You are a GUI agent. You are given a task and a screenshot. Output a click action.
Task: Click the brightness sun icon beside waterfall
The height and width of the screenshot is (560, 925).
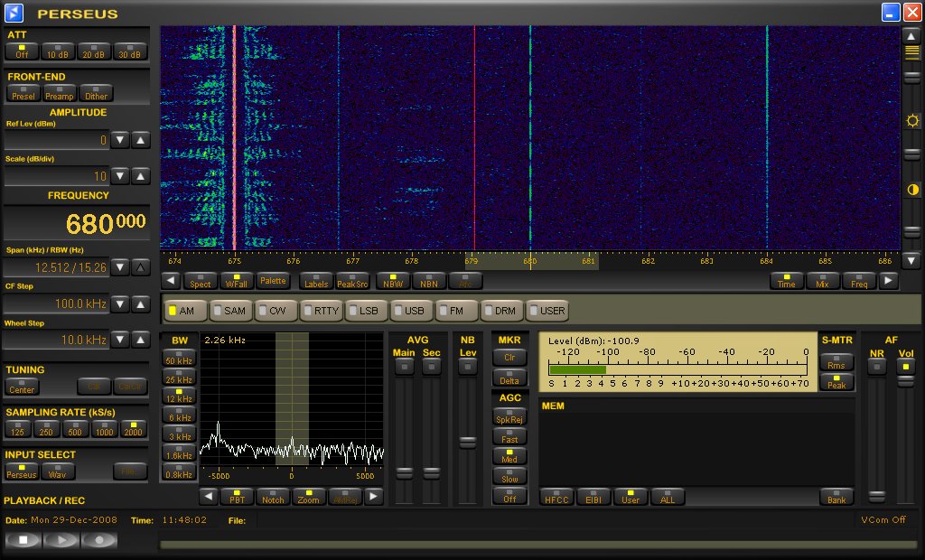tap(912, 121)
